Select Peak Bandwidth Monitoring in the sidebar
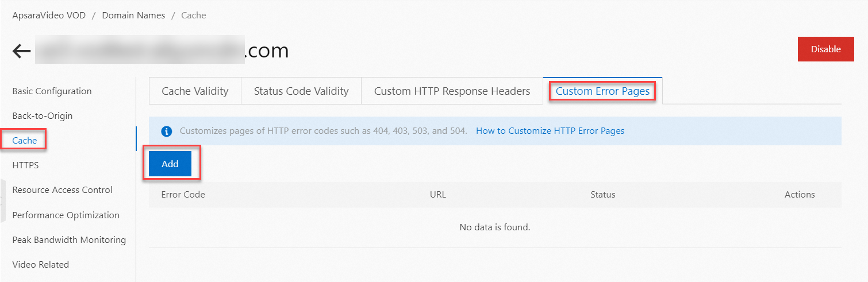 [x=69, y=240]
